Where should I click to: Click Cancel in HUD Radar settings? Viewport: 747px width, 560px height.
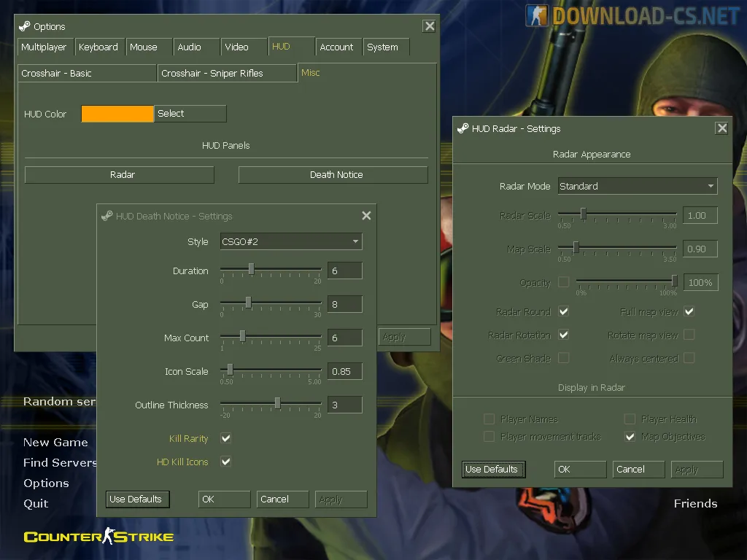[638, 469]
